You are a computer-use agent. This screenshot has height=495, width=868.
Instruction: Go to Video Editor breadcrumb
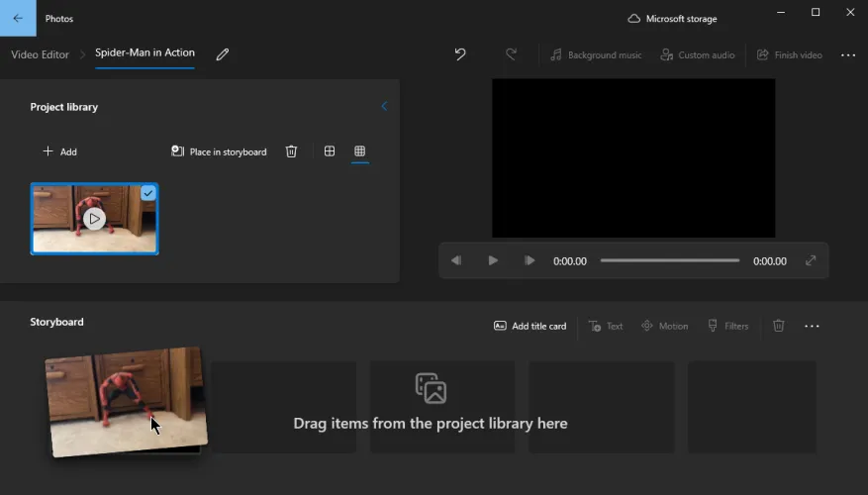pyautogui.click(x=40, y=54)
